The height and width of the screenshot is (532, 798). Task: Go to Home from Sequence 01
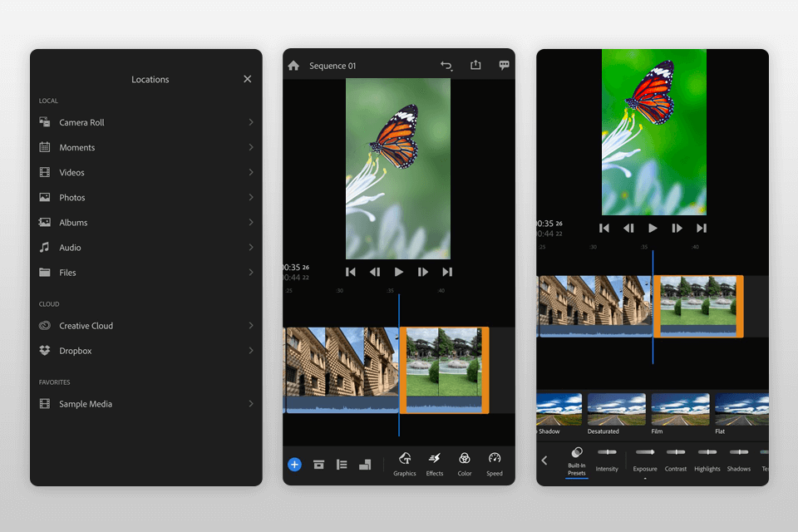[293, 65]
